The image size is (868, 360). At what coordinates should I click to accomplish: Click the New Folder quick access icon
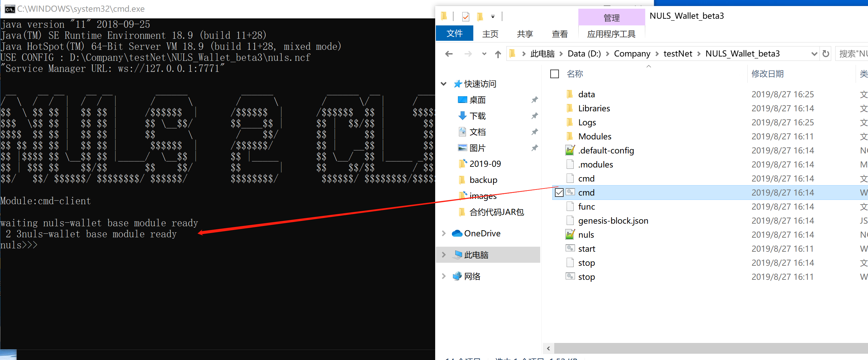480,16
